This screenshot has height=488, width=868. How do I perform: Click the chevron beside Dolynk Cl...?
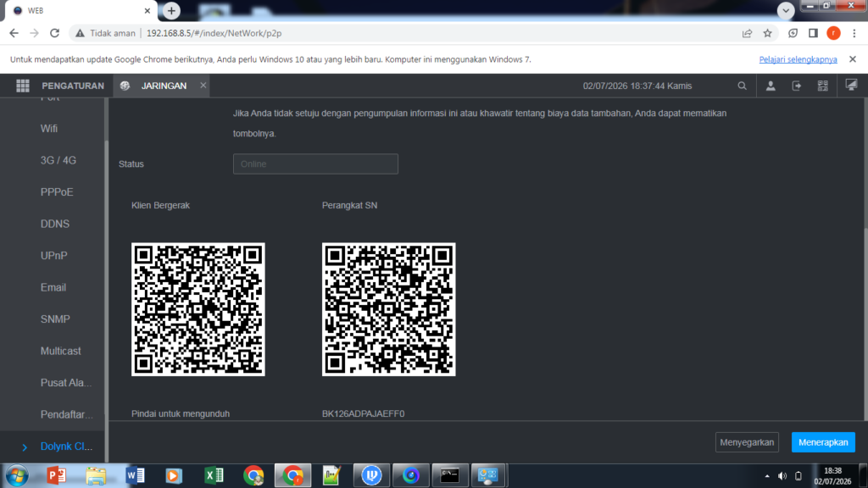[x=25, y=447]
